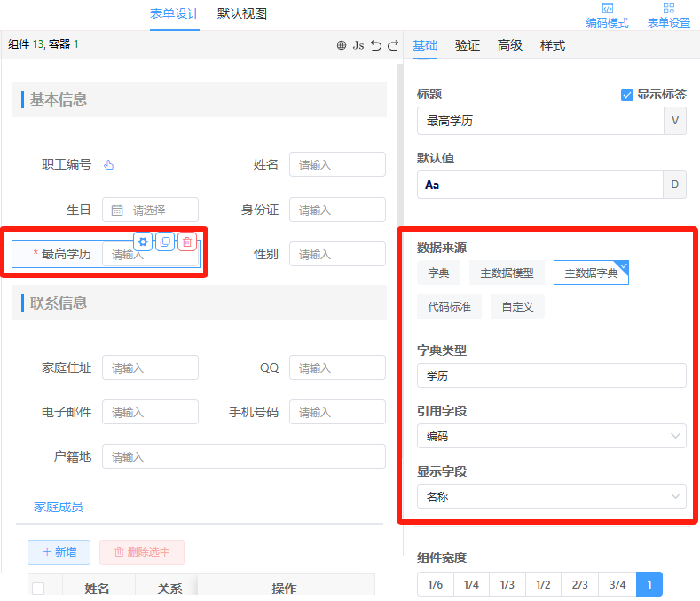
Task: Set component width to 1/2
Action: pos(543,584)
